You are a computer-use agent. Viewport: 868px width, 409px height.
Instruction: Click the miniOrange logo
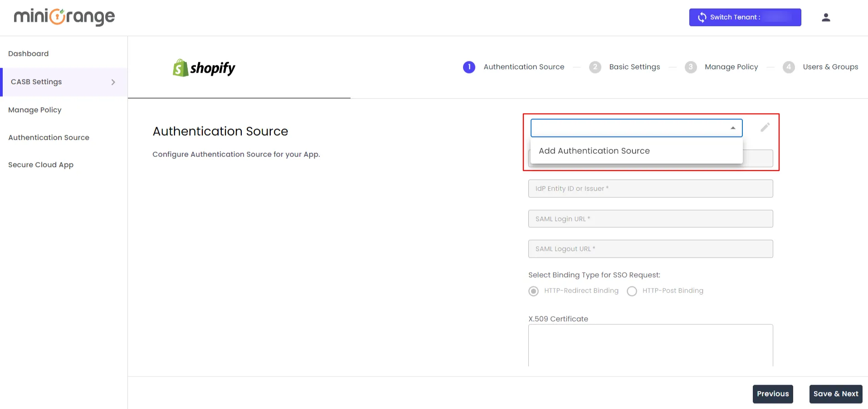pyautogui.click(x=64, y=17)
